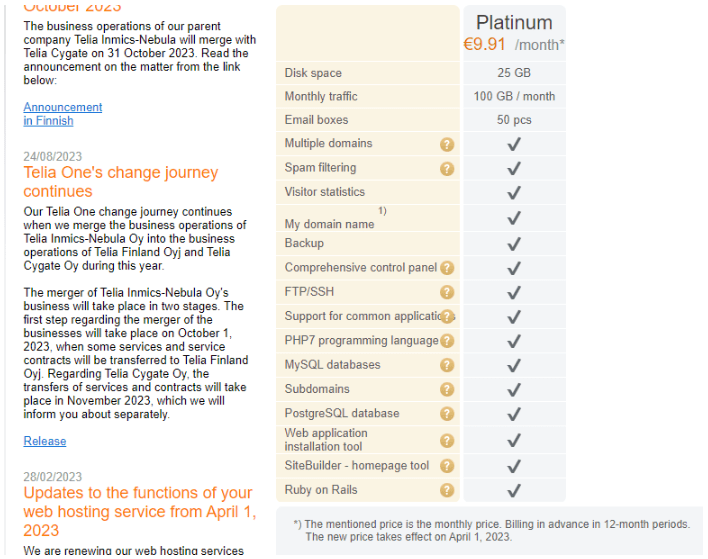708x559 pixels.
Task: Click the €9.91 monthly price
Action: click(x=484, y=44)
